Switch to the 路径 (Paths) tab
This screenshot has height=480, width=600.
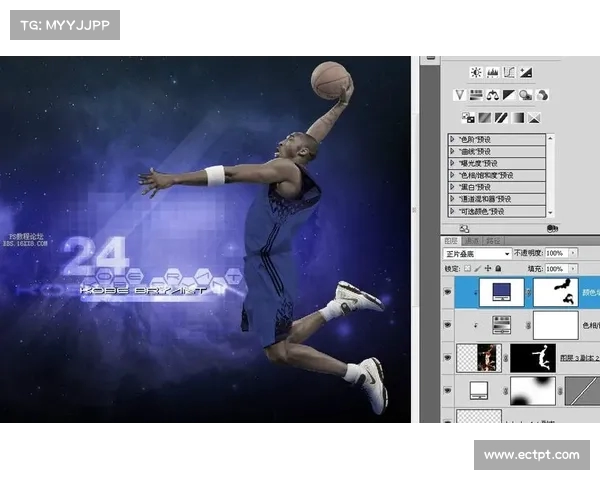tap(493, 241)
